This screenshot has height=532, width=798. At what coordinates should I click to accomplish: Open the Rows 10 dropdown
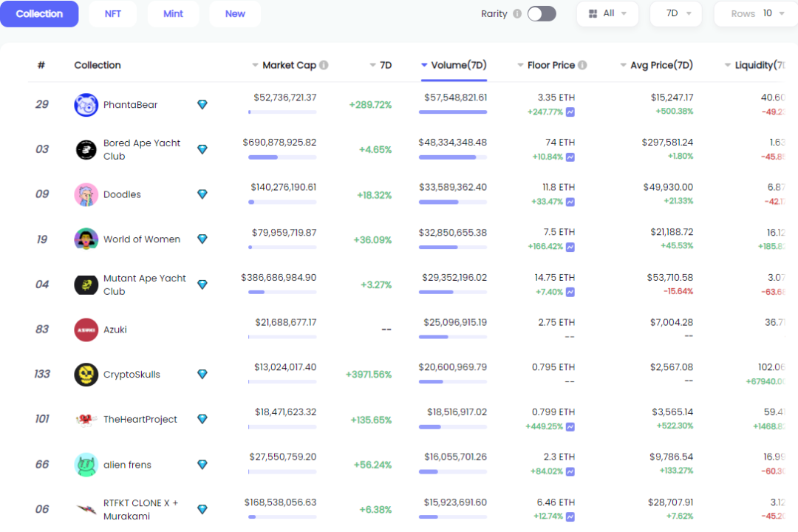coord(757,14)
